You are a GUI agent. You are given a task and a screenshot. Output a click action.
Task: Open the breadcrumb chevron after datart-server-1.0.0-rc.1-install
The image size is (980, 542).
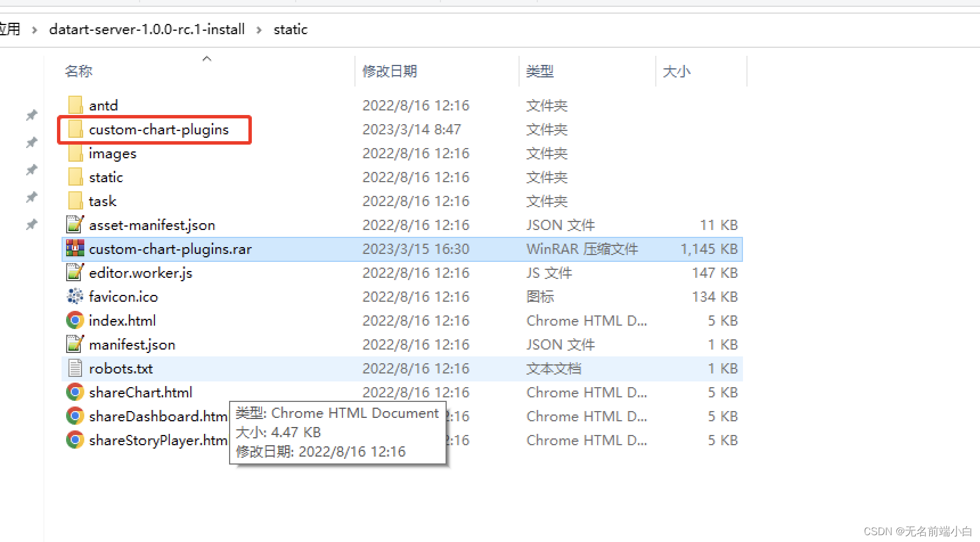point(259,29)
